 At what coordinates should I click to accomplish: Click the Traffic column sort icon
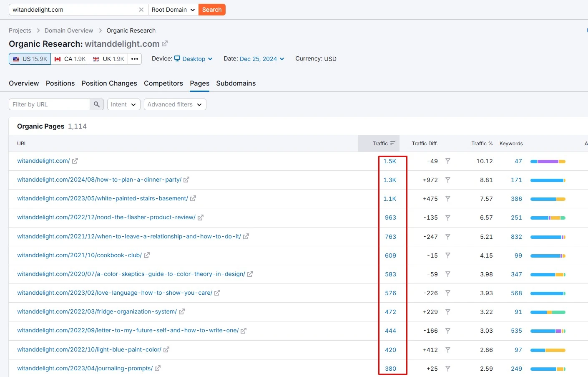[x=392, y=143]
